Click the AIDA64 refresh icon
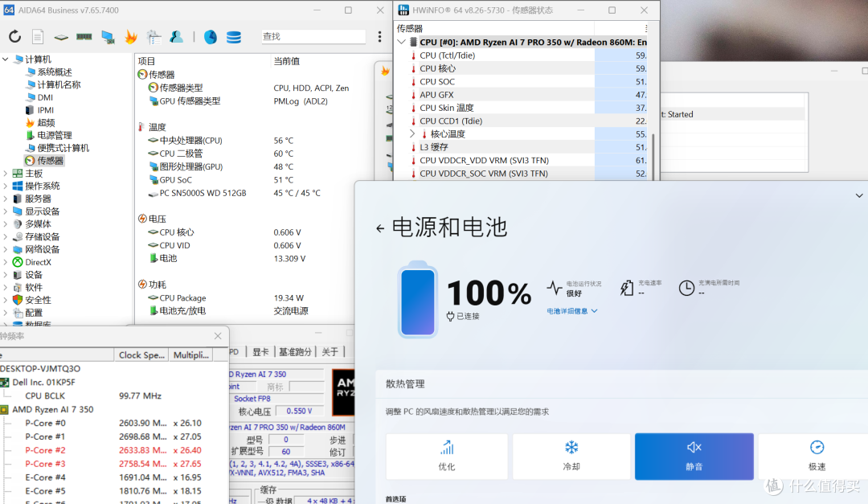 (x=15, y=36)
